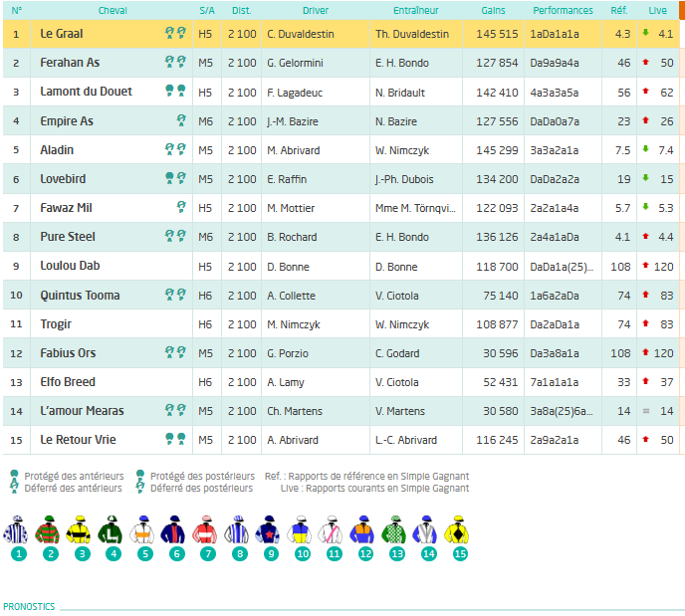Image resolution: width=685 pixels, height=616 pixels.
Task: Sort by the Cheval column header
Action: 113,11
